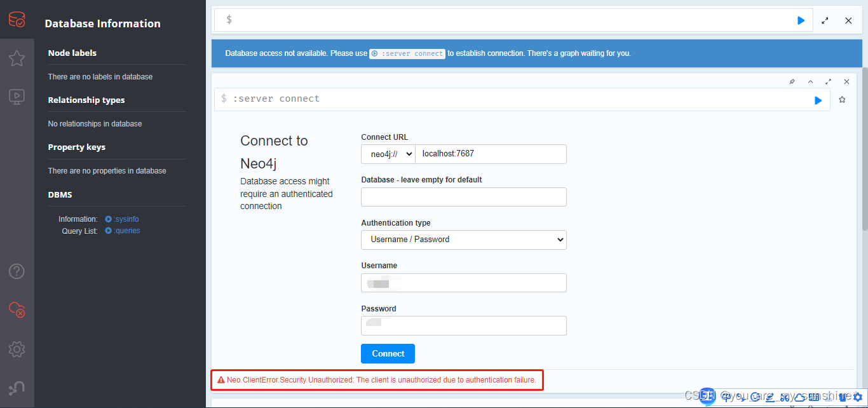Open the Browser Settings gear icon
Viewport: 868px width, 408px height.
[x=17, y=349]
